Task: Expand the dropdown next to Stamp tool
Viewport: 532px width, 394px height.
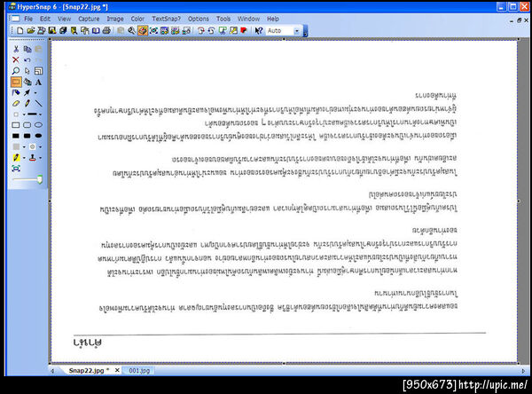Action: click(x=41, y=158)
